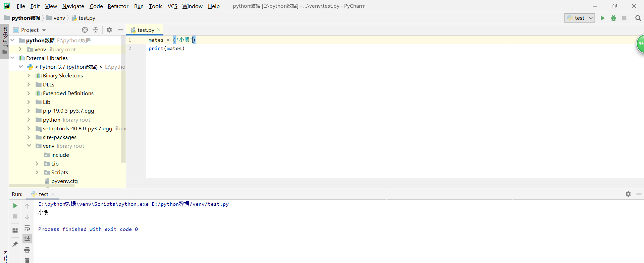Screen dimensions: 644x263
Task: Open Run panel settings gear
Action: tap(628, 194)
